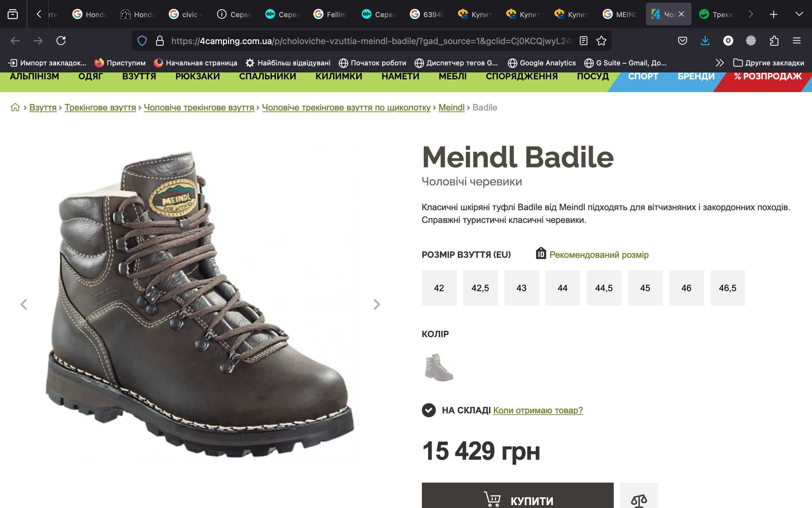Switch to the MEIND Google tab

(620, 14)
